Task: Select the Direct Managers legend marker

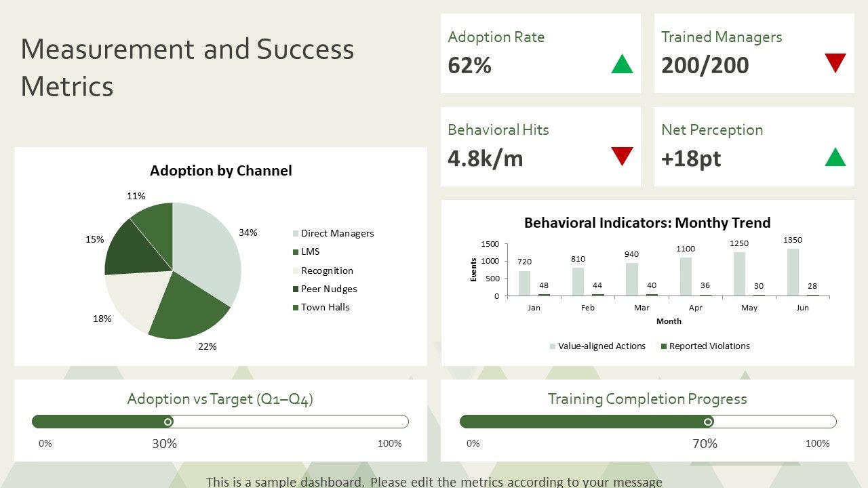Action: (x=296, y=234)
